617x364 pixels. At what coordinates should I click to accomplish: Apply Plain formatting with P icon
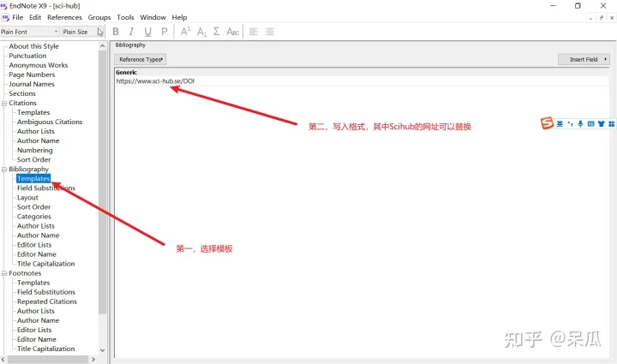164,32
